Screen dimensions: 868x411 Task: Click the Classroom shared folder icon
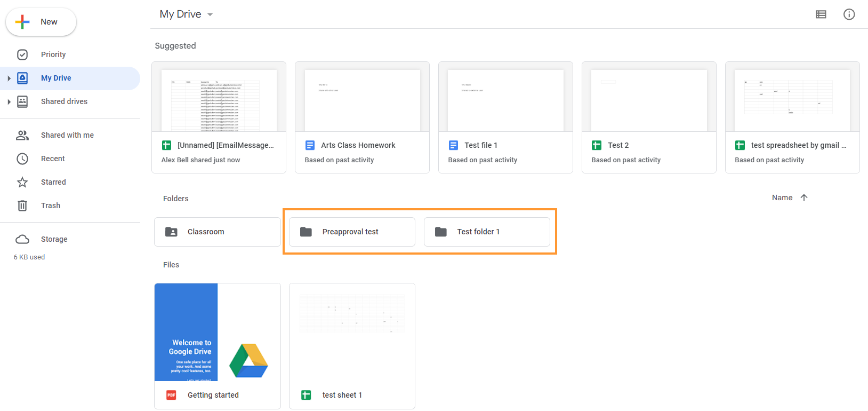(171, 232)
